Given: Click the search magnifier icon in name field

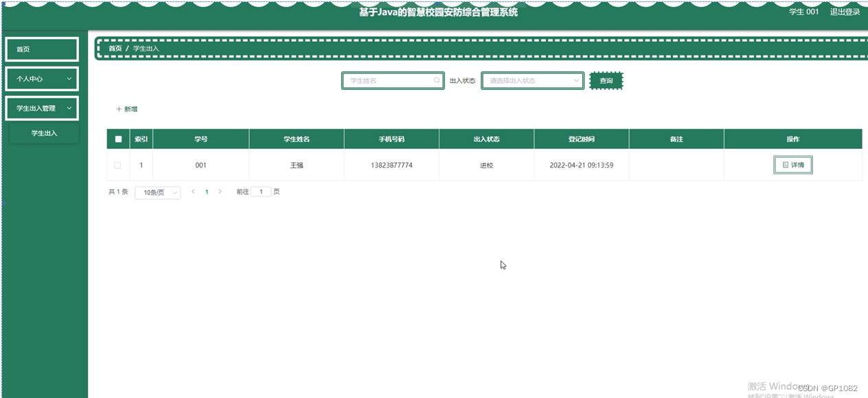Looking at the screenshot, I should (437, 80).
